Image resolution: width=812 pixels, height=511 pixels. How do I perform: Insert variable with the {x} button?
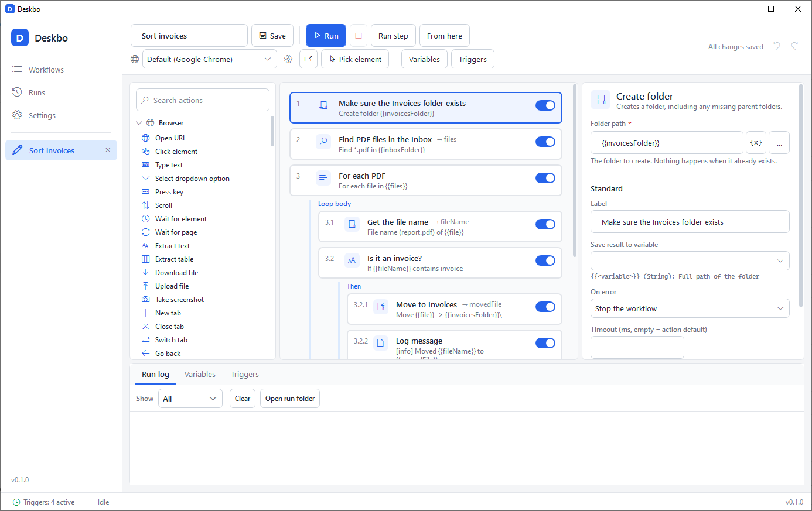click(x=756, y=143)
